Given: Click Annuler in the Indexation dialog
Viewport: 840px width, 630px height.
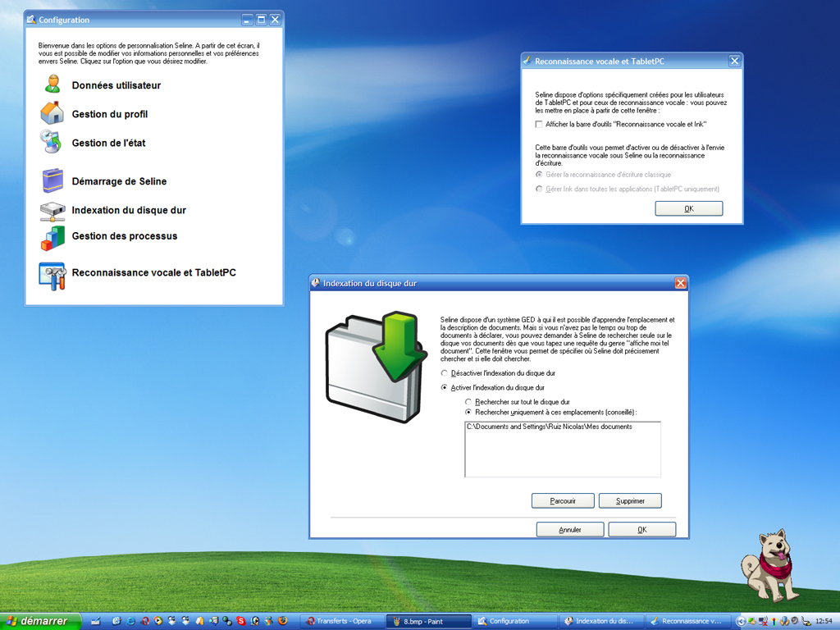Looking at the screenshot, I should click(570, 529).
